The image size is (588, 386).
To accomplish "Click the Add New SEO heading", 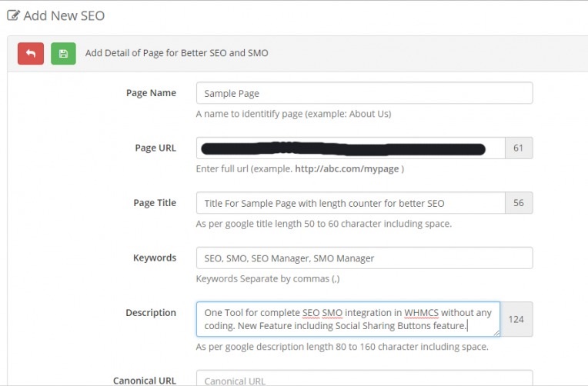I will point(64,15).
